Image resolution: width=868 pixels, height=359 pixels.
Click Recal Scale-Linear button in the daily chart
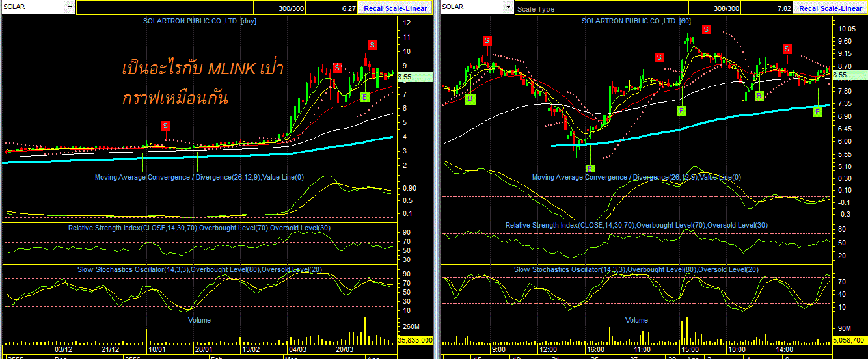[x=396, y=8]
